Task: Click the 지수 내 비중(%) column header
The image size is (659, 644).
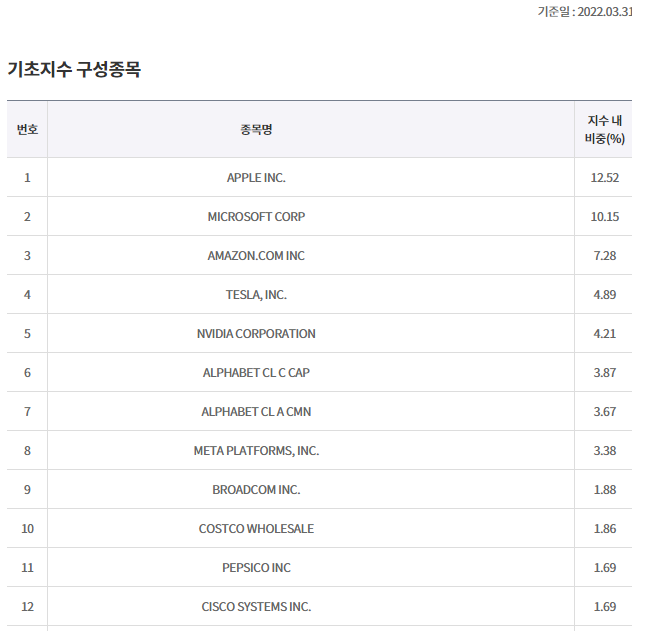Action: [605, 129]
